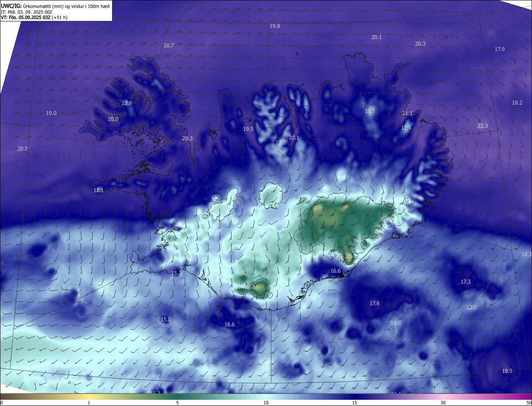The image size is (532, 406).
Task: Click the 17.3 value label
Action: click(x=465, y=281)
